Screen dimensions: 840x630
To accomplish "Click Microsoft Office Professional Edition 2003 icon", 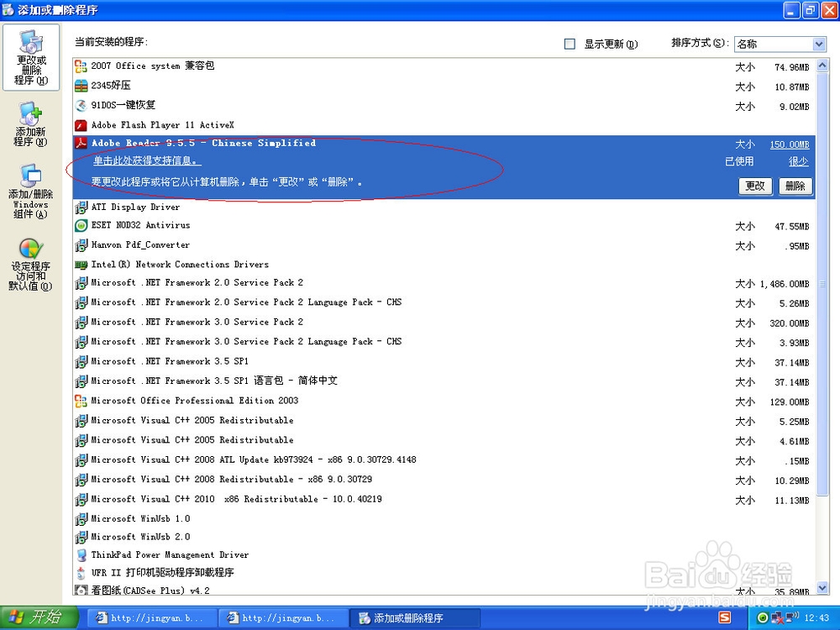I will 81,401.
